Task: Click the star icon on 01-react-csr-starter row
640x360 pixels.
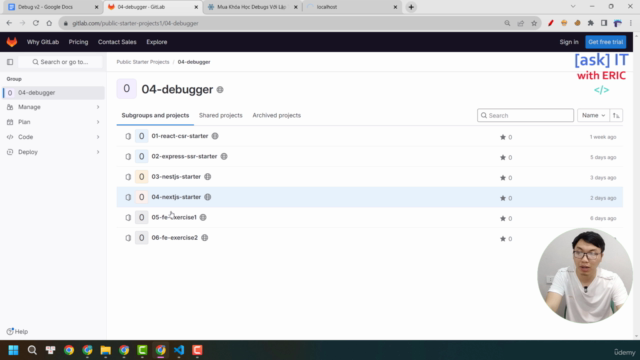Action: pos(503,137)
